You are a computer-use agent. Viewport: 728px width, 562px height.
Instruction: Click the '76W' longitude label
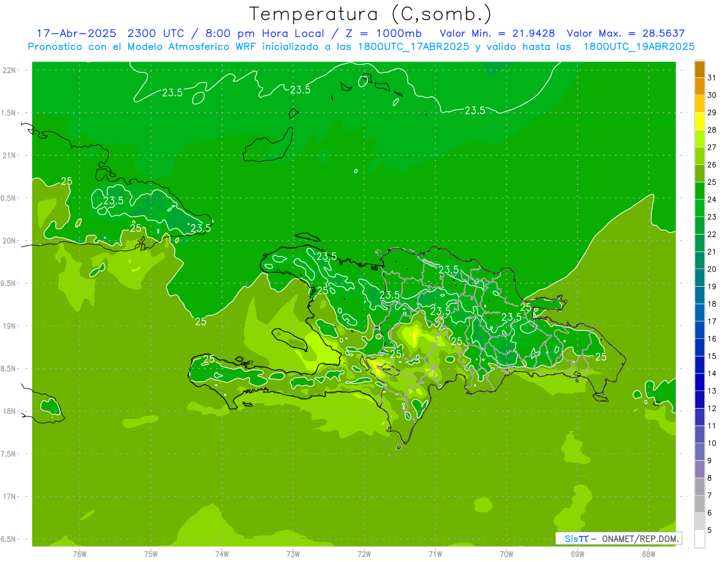pyautogui.click(x=79, y=554)
